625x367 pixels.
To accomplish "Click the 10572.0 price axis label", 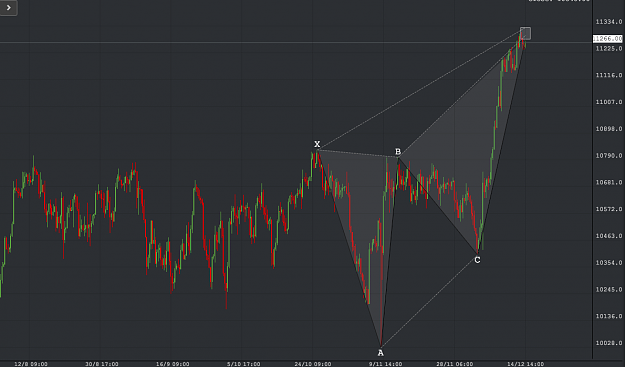I will click(x=609, y=209).
